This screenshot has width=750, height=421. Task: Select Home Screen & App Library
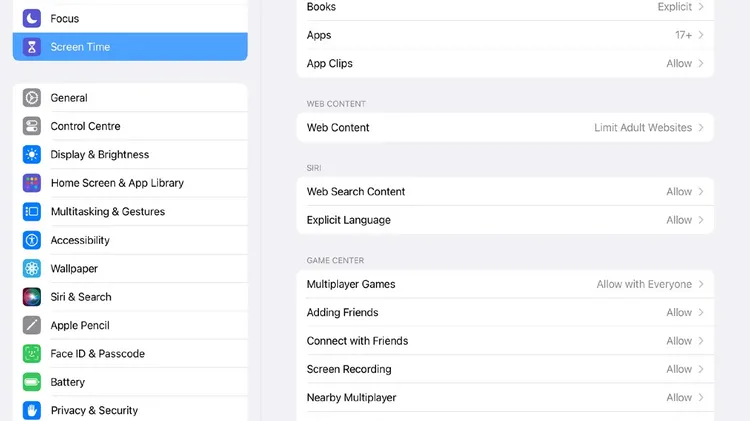click(130, 183)
